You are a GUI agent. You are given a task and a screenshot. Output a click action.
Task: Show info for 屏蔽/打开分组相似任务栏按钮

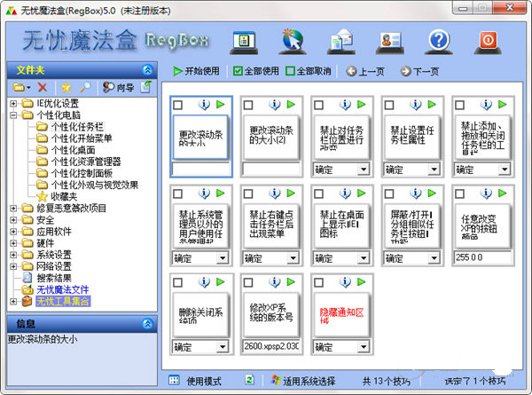pyautogui.click(x=415, y=194)
